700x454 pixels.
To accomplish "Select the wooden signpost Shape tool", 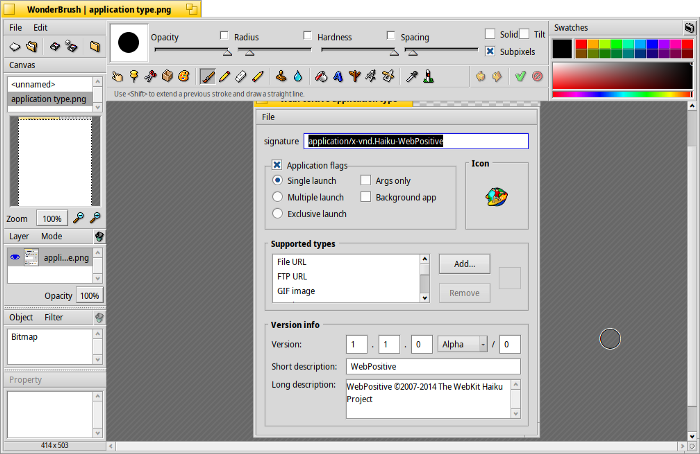I will point(355,77).
